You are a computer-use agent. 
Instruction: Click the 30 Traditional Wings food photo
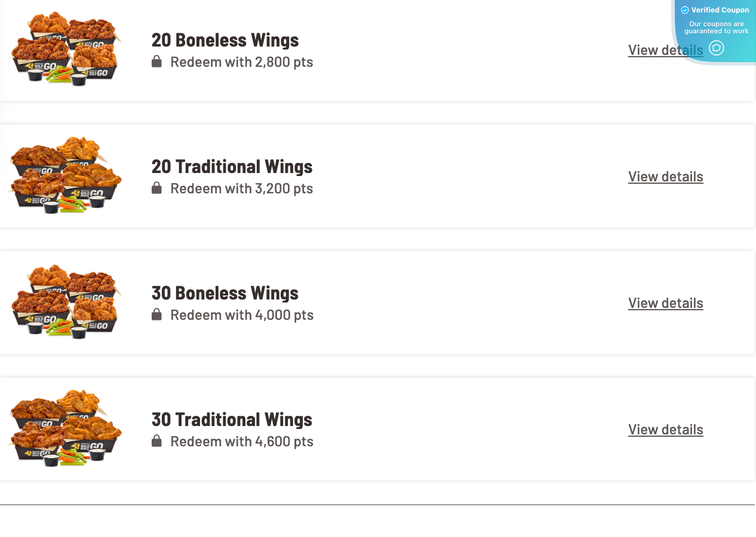point(66,429)
